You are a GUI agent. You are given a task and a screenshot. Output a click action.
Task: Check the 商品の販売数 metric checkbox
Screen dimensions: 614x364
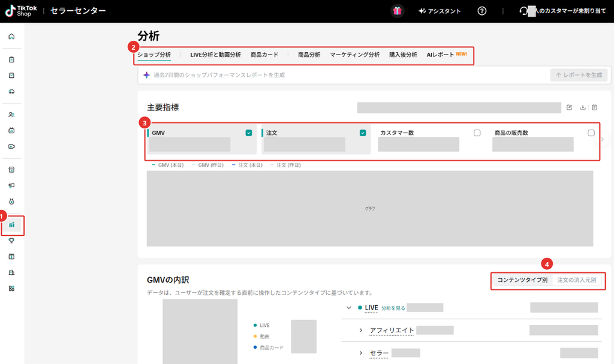591,133
